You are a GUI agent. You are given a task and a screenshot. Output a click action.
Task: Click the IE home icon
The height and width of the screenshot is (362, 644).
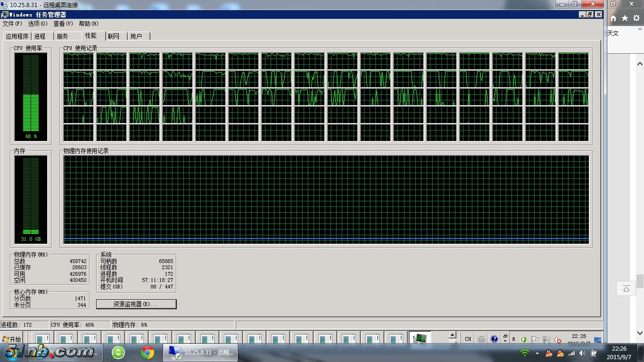(x=613, y=18)
